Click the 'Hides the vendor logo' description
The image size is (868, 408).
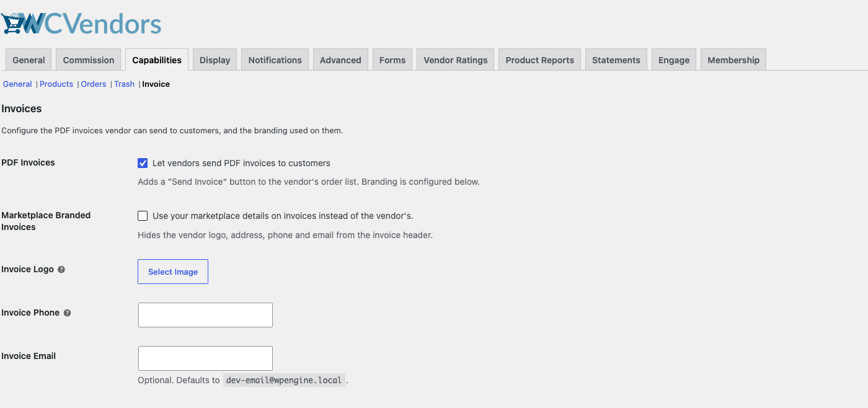point(285,235)
